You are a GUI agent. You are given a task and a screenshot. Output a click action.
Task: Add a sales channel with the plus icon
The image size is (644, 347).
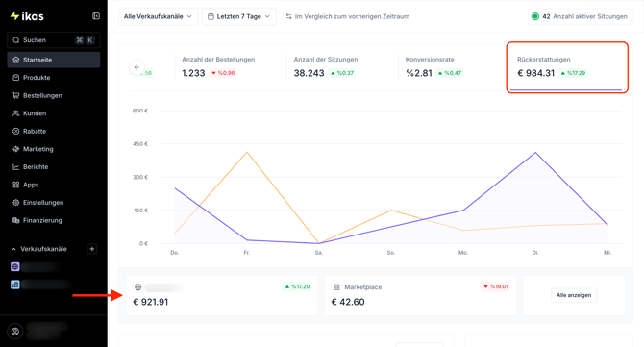pyautogui.click(x=92, y=249)
